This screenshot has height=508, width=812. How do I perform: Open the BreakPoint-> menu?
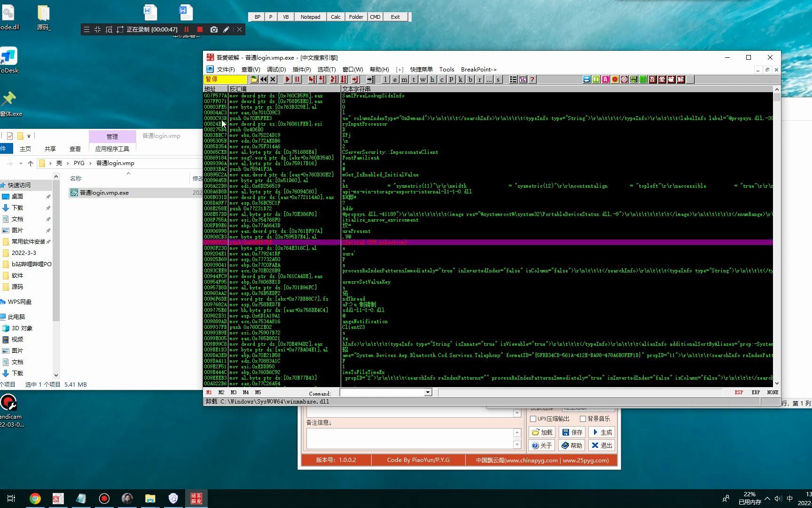click(x=479, y=70)
